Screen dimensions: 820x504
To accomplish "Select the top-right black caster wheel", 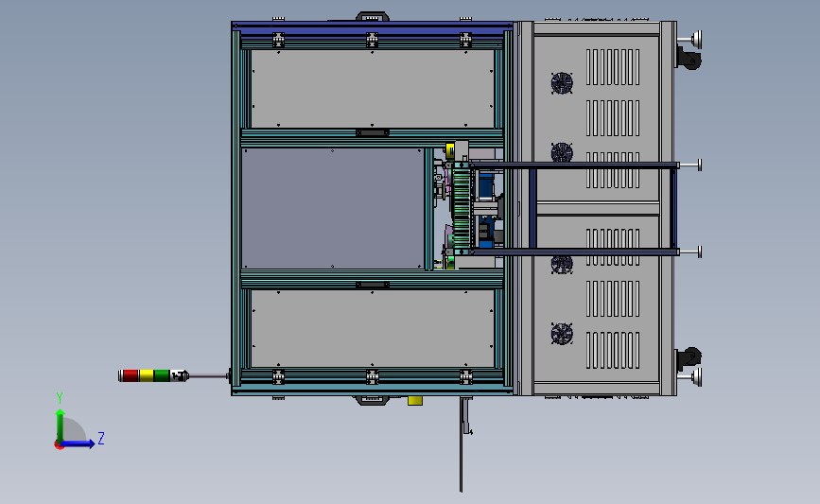I will tap(689, 58).
